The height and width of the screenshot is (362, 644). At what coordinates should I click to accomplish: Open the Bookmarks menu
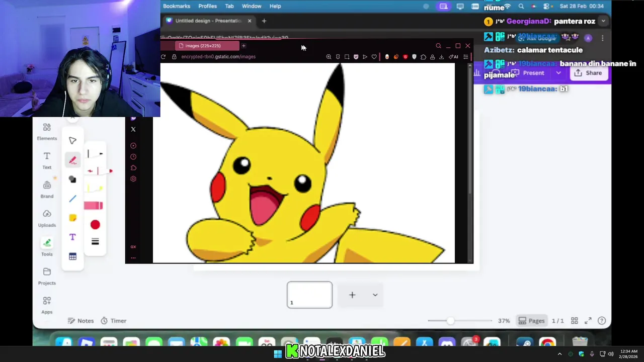[x=177, y=6]
